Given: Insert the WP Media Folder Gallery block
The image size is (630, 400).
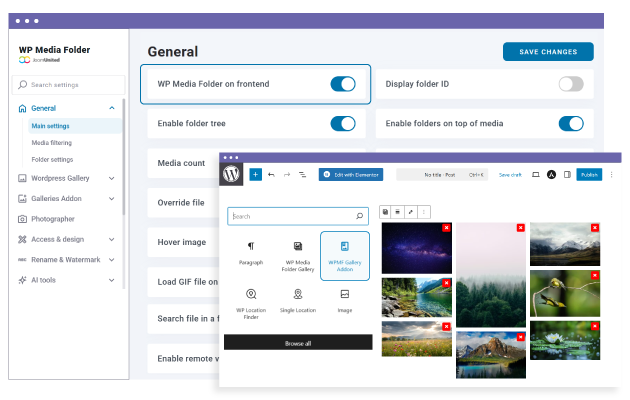Looking at the screenshot, I should [297, 256].
